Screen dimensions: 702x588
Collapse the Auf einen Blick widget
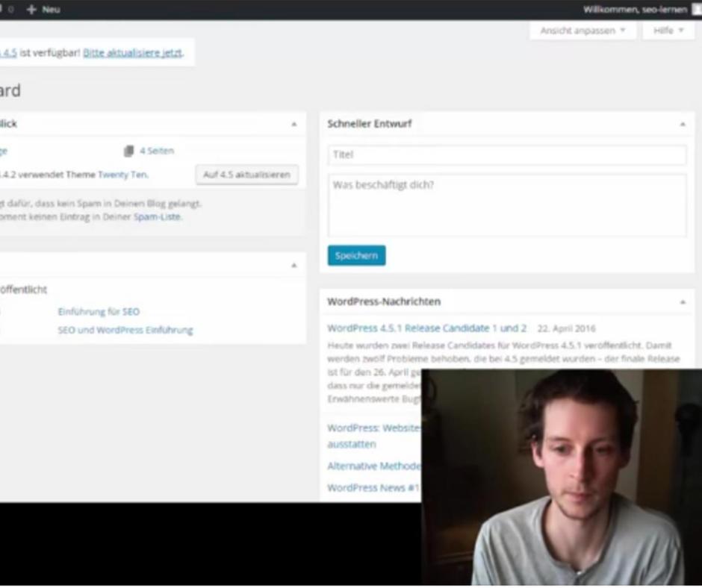(x=294, y=124)
